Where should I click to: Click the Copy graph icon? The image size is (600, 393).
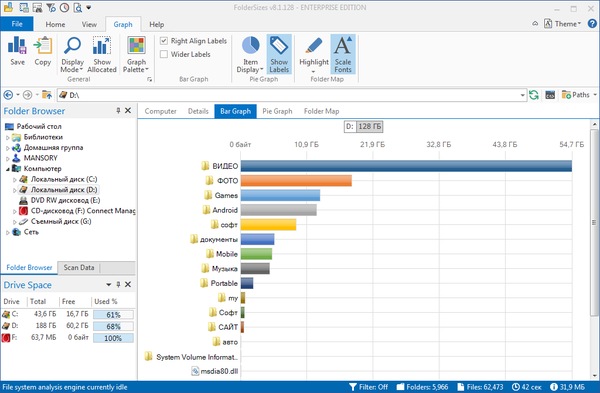42,51
